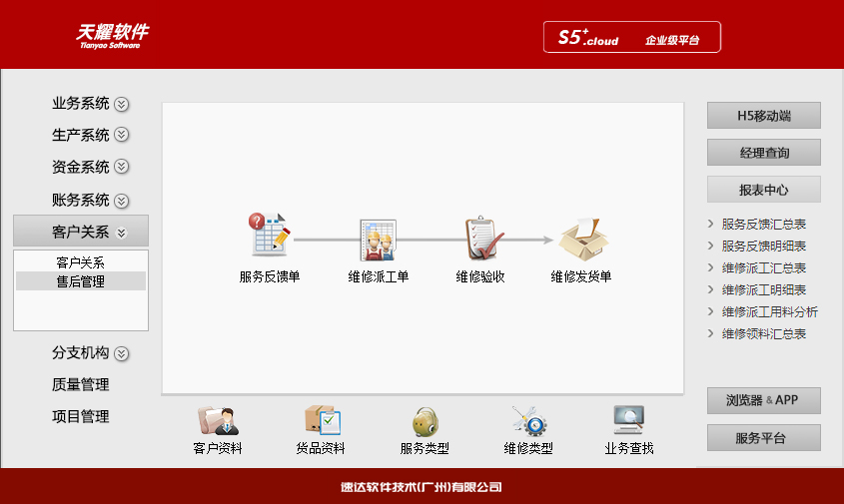Viewport: 844px width, 504px height.
Task: Click the H5移动端 button
Action: 763,116
